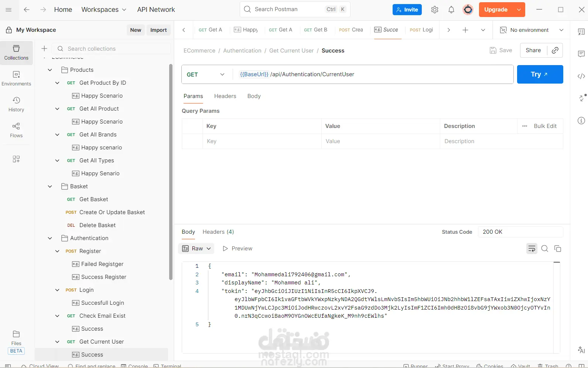Show the response Preview
Image resolution: width=588 pixels, height=368 pixels.
click(237, 249)
